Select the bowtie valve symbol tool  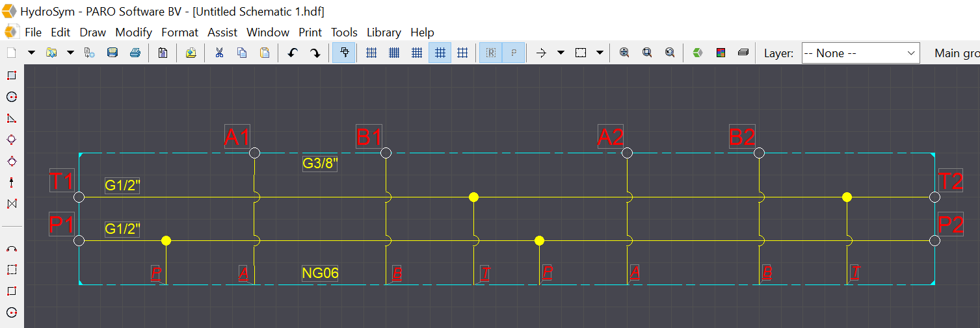[11, 204]
